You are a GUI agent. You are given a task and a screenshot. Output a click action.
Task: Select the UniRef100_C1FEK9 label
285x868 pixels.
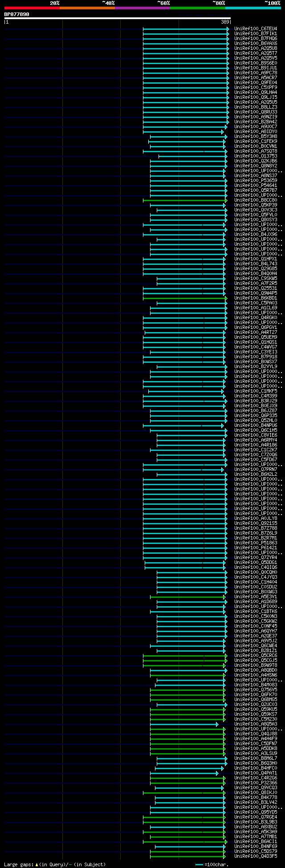tap(256, 142)
